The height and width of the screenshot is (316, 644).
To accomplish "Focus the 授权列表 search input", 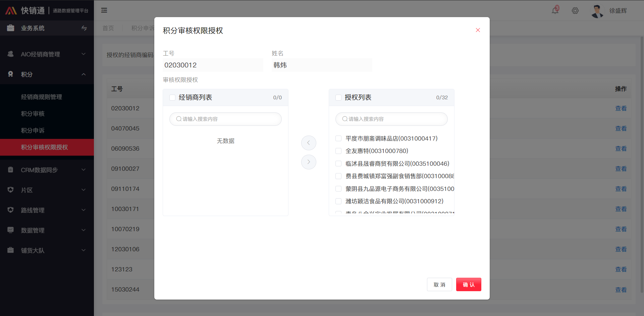I will click(x=391, y=119).
